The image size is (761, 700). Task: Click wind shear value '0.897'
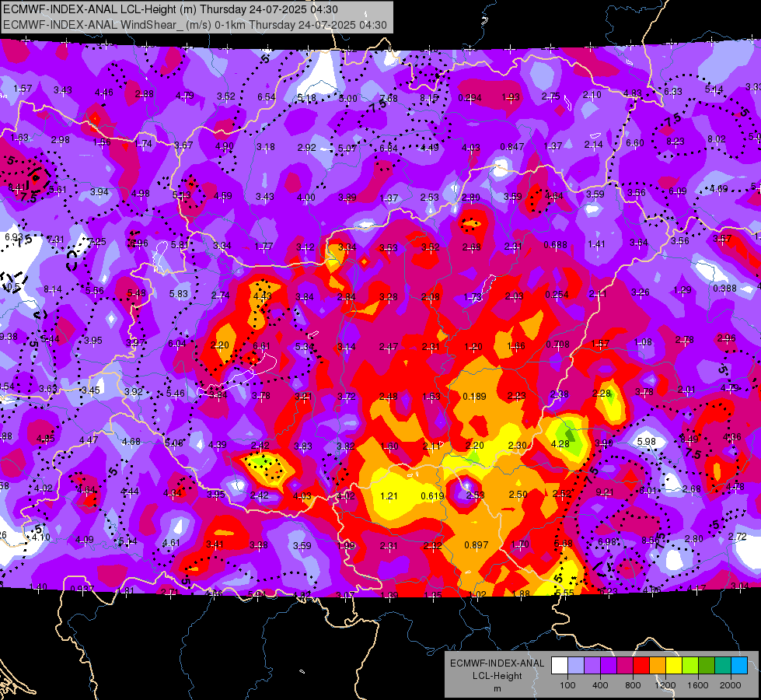pyautogui.click(x=476, y=545)
